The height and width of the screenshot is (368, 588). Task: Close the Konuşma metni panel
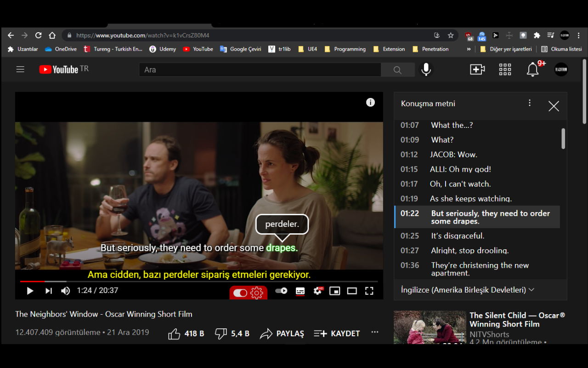[x=554, y=106]
